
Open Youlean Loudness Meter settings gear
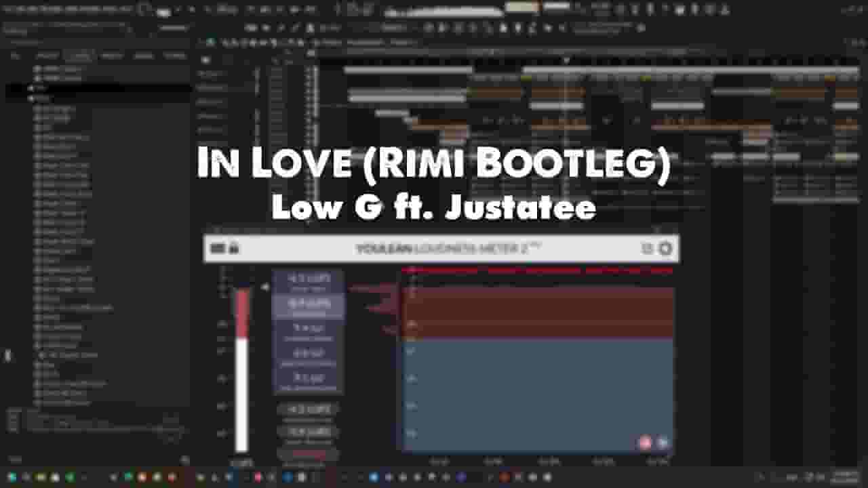pyautogui.click(x=665, y=249)
